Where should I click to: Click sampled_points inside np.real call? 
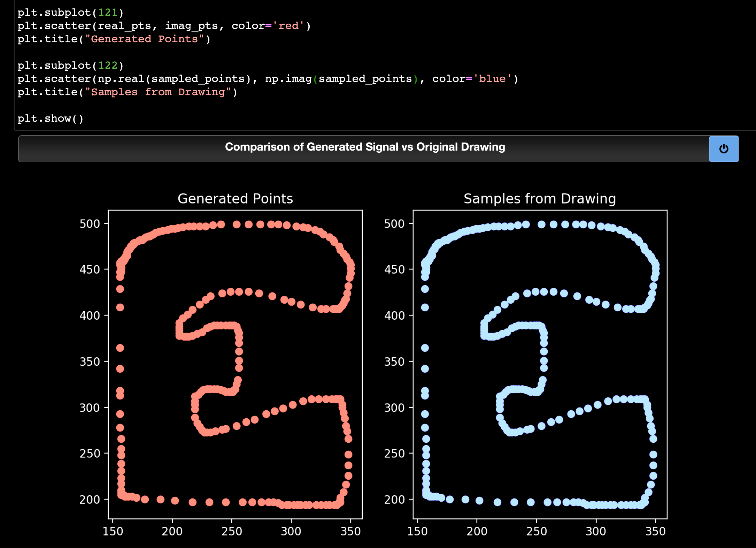click(x=198, y=79)
